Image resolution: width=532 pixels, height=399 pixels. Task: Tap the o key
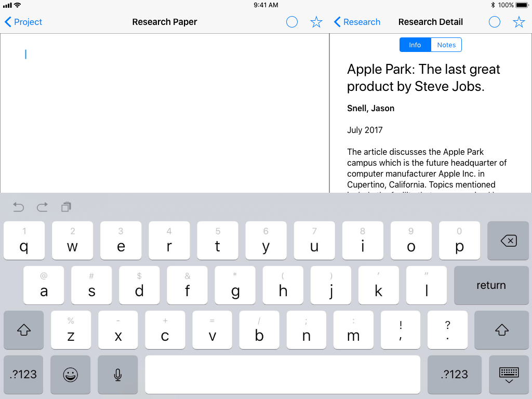click(x=411, y=241)
